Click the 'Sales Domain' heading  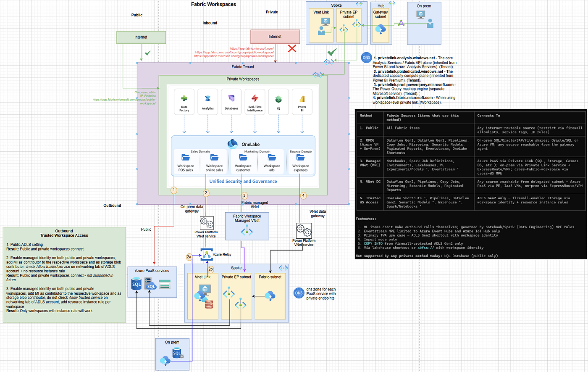click(200, 151)
